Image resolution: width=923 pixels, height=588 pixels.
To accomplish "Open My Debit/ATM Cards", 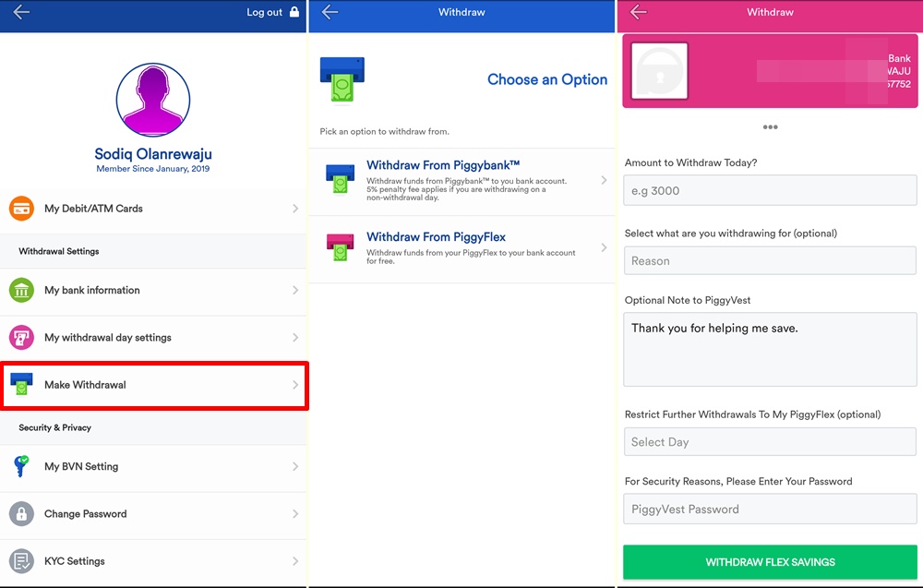I will [x=153, y=209].
